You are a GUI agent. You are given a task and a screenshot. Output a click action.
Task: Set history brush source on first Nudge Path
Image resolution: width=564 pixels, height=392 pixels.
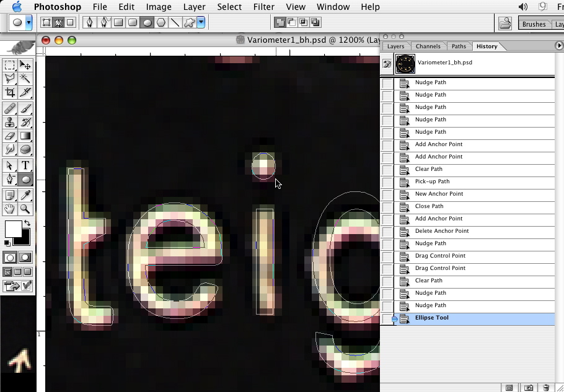point(387,83)
